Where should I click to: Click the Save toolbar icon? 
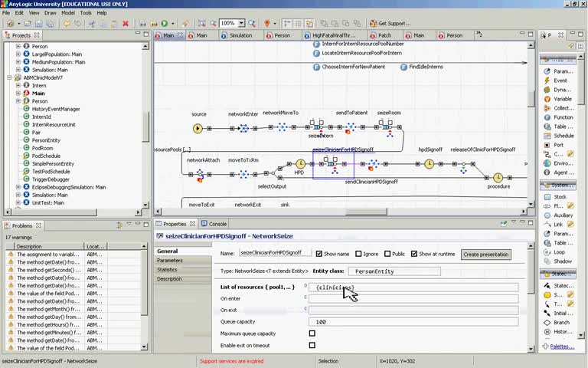(38, 23)
